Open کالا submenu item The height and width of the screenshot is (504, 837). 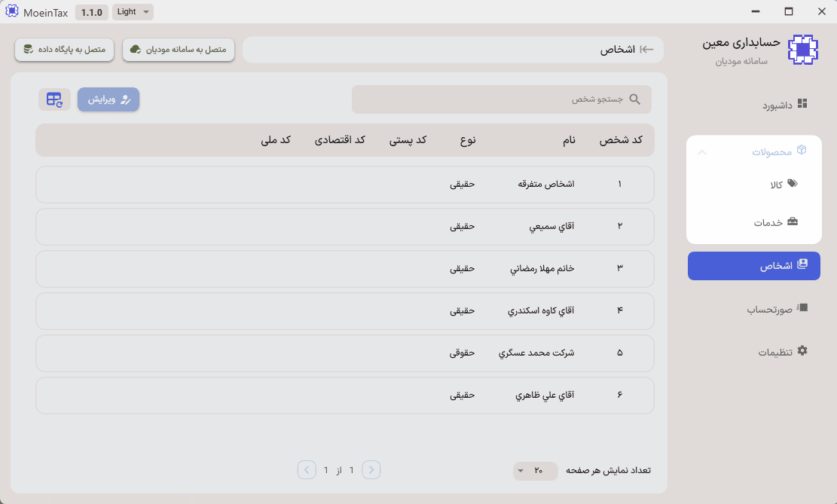click(x=753, y=184)
